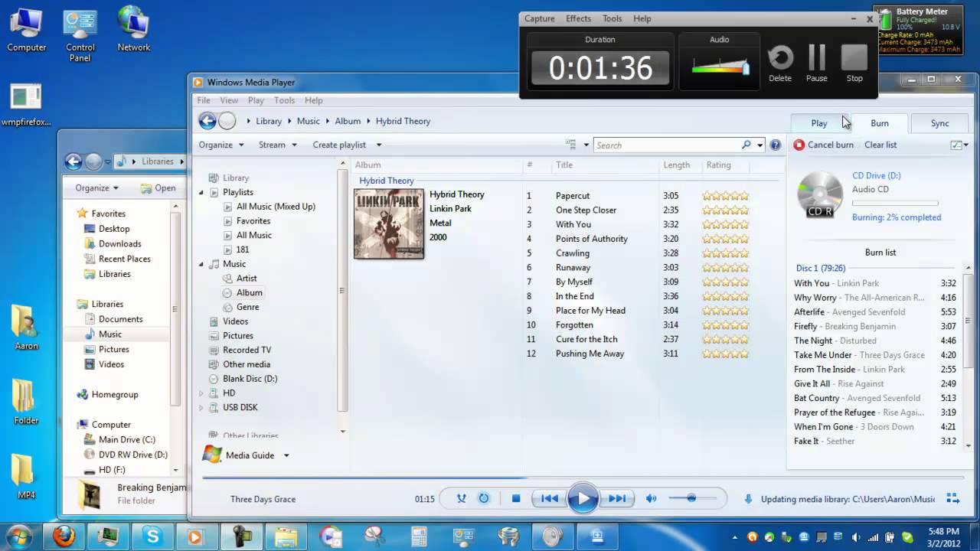Screen dimensions: 980x551
Task: Toggle shuffle in playback controls
Action: tap(461, 498)
